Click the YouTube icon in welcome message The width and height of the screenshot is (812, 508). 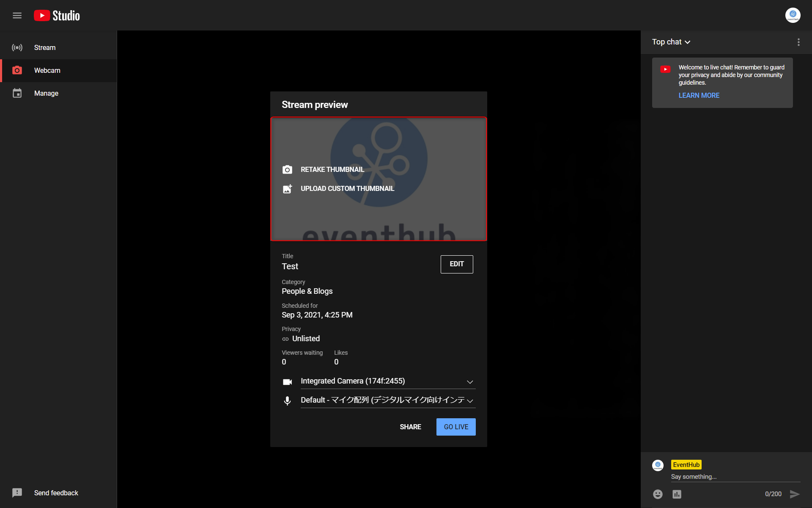665,69
